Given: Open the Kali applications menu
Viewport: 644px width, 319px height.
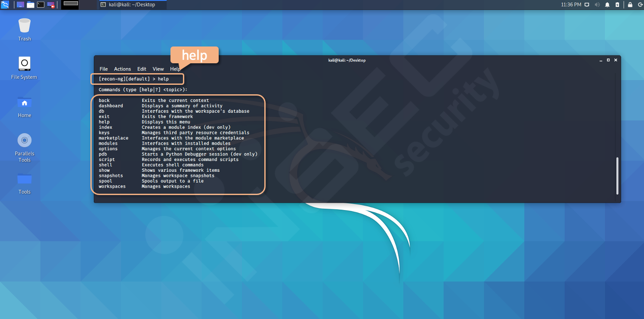Looking at the screenshot, I should tap(5, 5).
